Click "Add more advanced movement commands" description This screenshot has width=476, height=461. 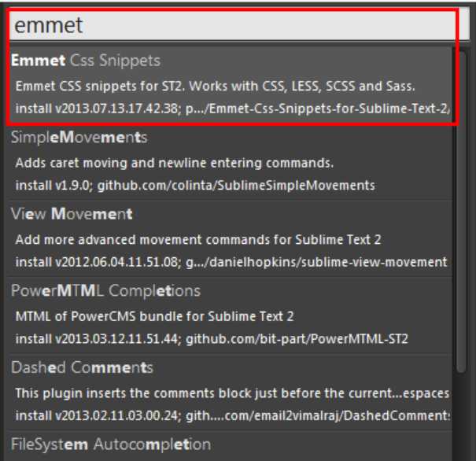(x=209, y=239)
